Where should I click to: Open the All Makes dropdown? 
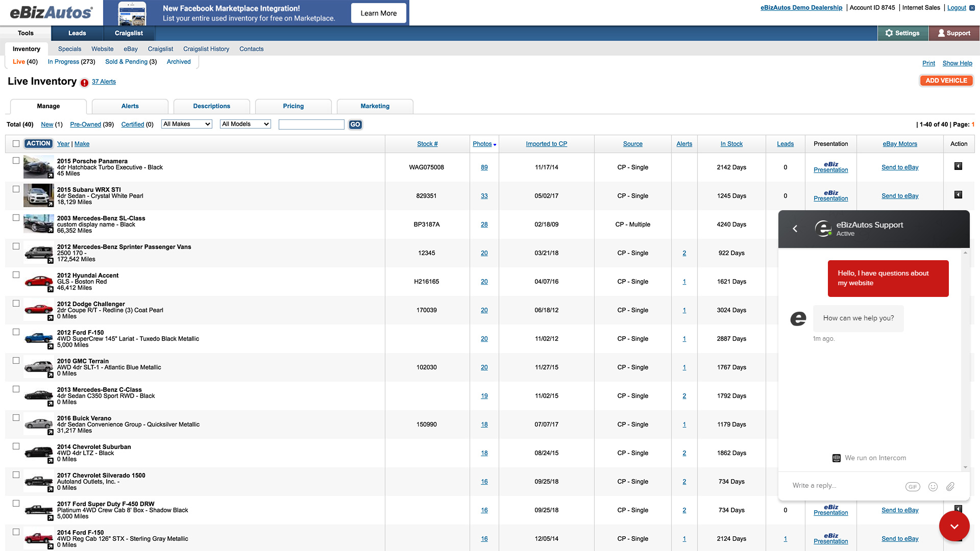[x=187, y=124]
